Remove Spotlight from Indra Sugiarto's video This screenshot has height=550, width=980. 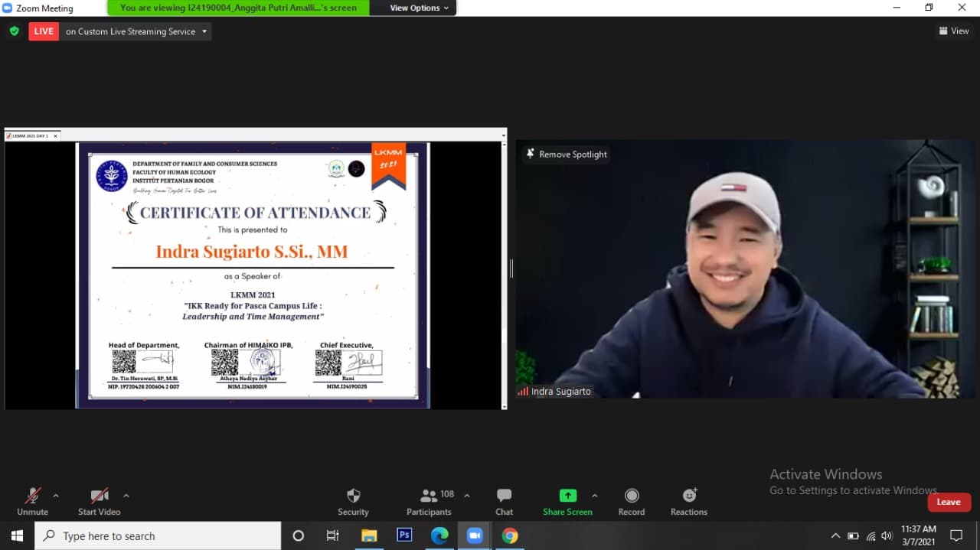pos(566,155)
